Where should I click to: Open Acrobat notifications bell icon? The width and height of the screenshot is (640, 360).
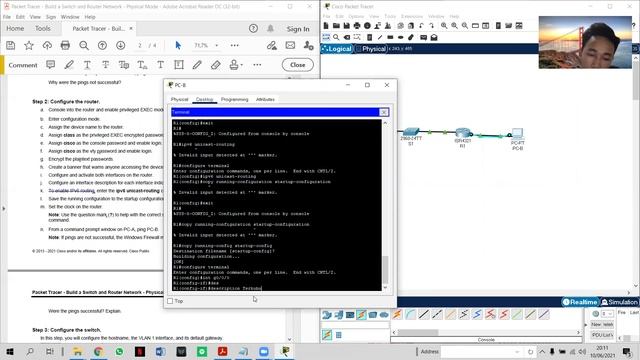pyautogui.click(x=271, y=29)
